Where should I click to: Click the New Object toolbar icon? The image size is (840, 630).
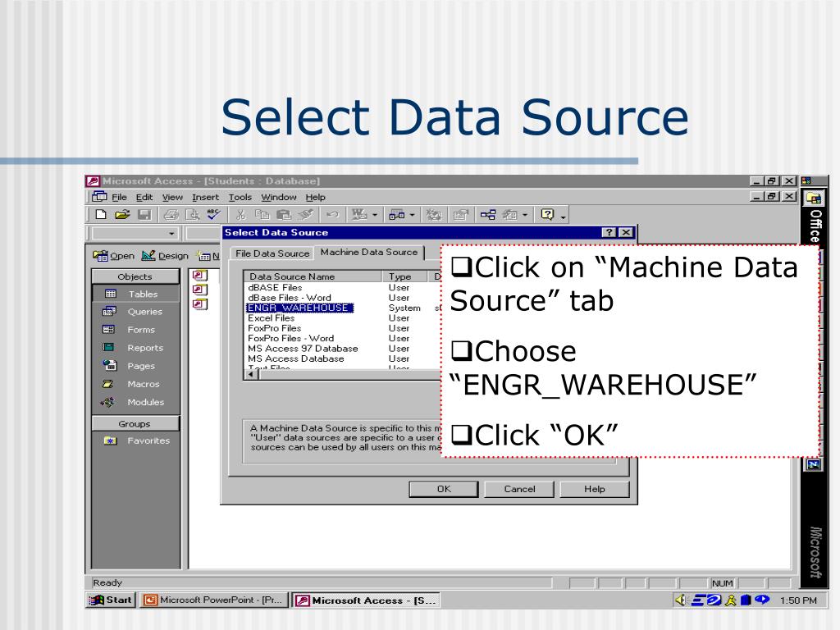coord(509,215)
